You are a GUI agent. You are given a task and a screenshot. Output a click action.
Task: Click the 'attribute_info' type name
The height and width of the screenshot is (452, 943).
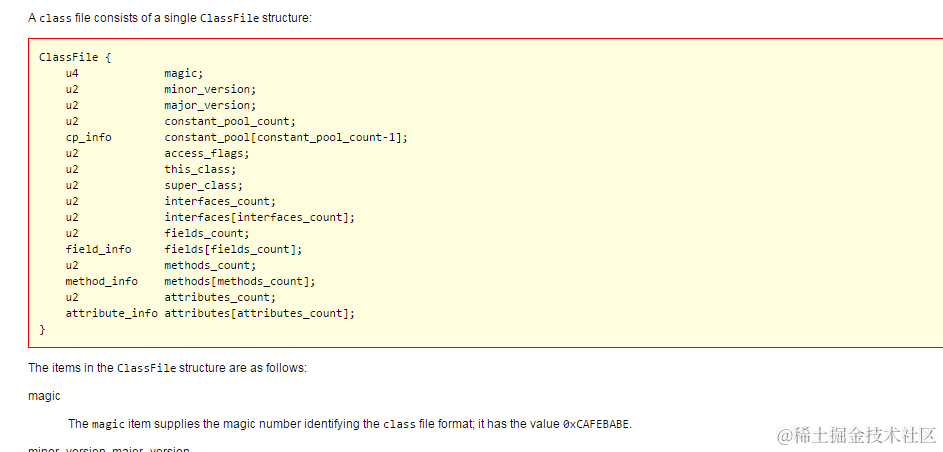[x=111, y=313]
